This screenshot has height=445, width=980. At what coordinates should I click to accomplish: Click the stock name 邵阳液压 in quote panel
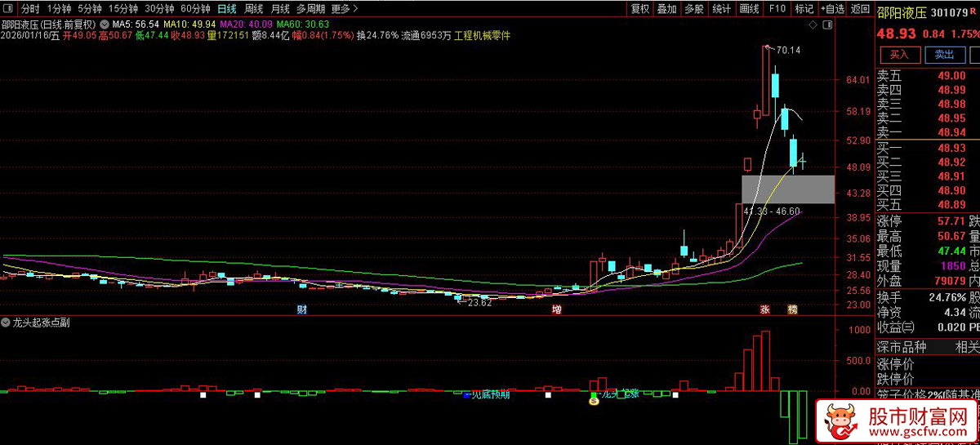pos(902,11)
